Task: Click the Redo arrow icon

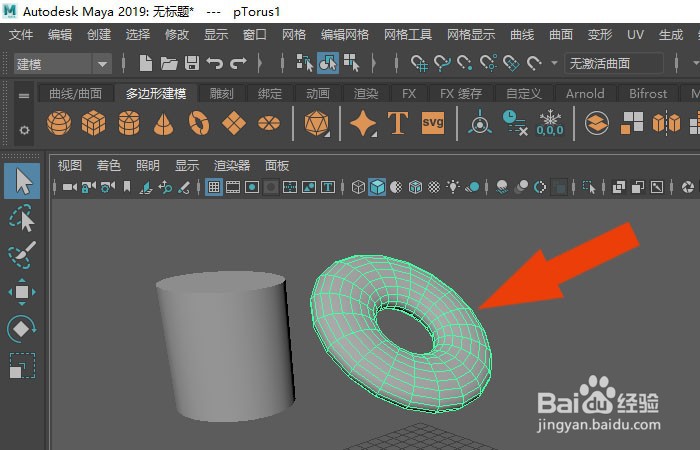Action: [x=238, y=63]
